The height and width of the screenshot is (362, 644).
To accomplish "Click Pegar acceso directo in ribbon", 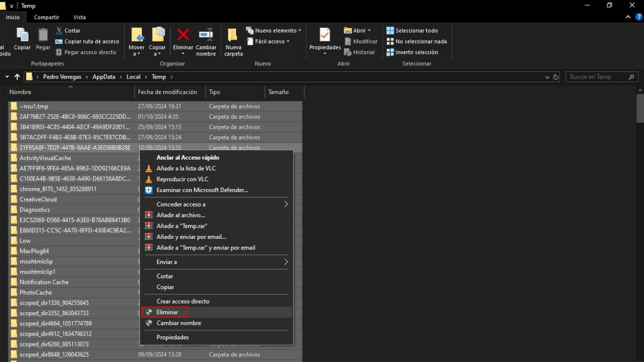I will pos(86,52).
